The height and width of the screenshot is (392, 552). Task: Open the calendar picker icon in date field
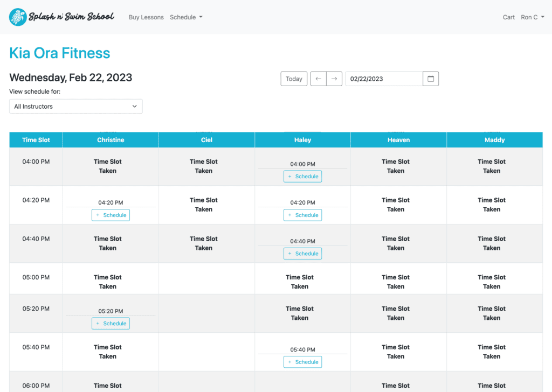pyautogui.click(x=430, y=79)
